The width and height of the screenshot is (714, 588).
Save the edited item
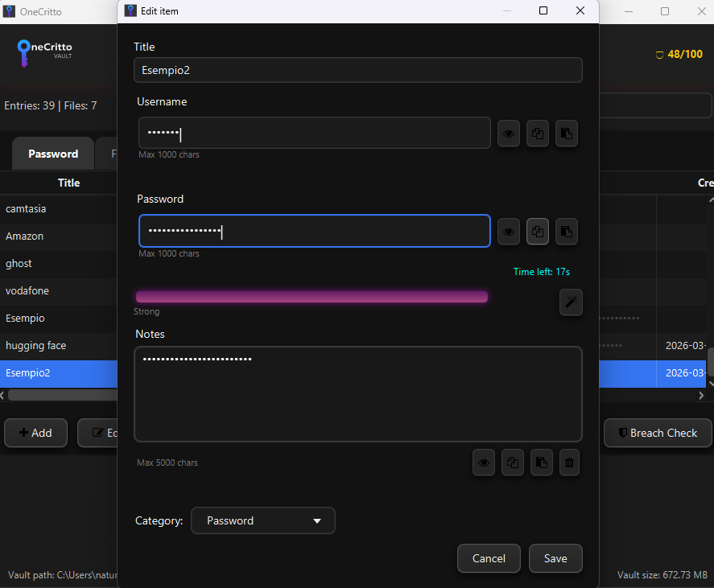[555, 558]
